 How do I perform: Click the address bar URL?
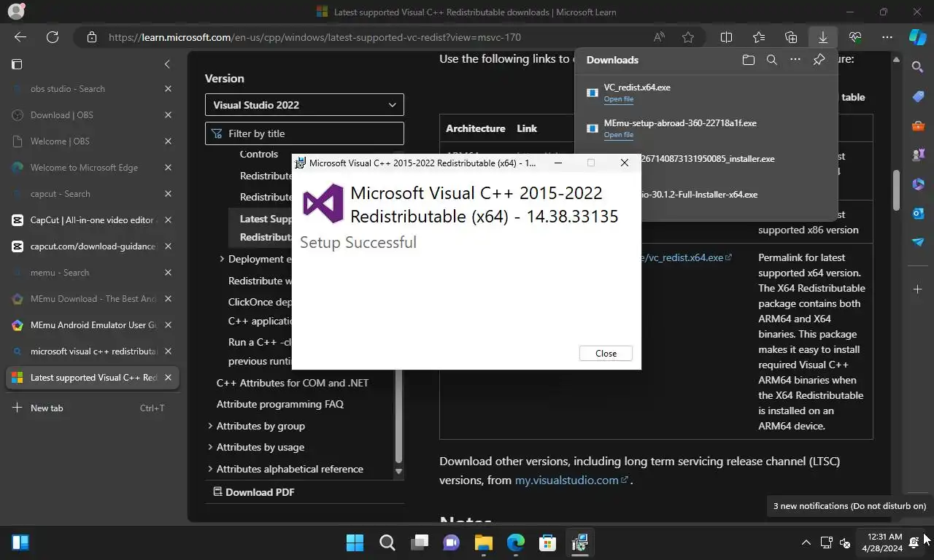[x=314, y=37]
